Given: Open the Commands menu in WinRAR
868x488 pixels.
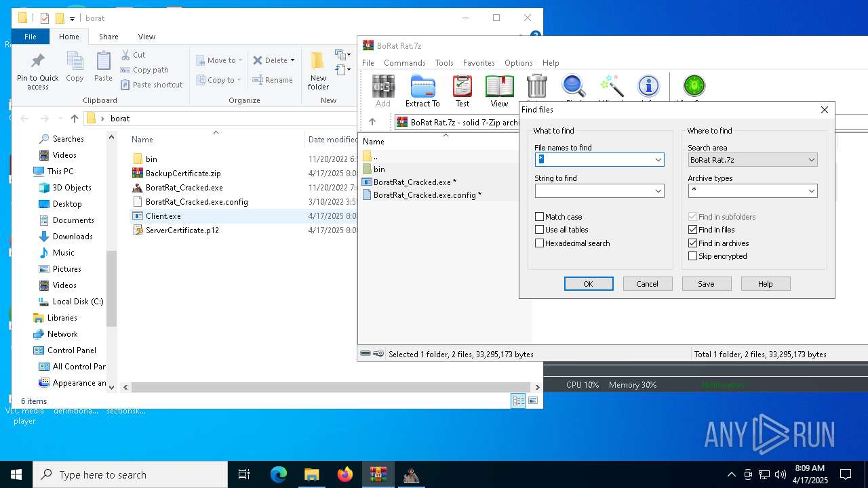Looking at the screenshot, I should point(404,63).
